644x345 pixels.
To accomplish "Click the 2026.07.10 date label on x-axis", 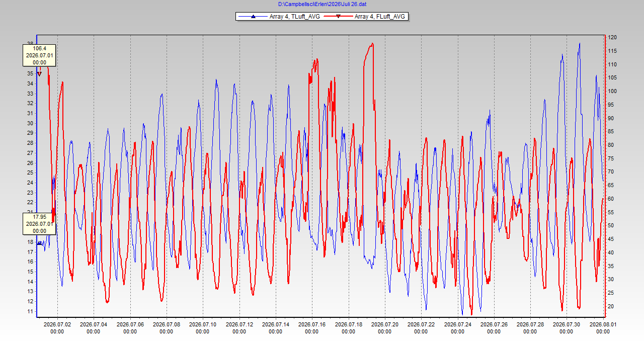I will [x=203, y=328].
